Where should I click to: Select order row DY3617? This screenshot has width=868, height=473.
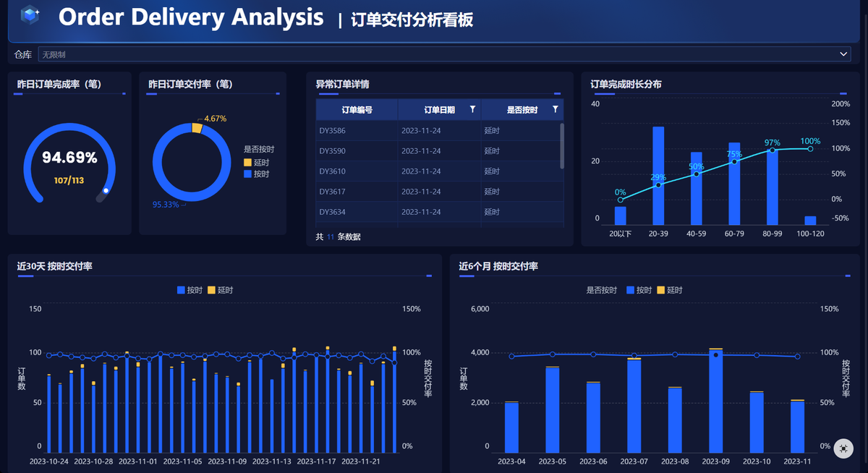[x=438, y=192]
